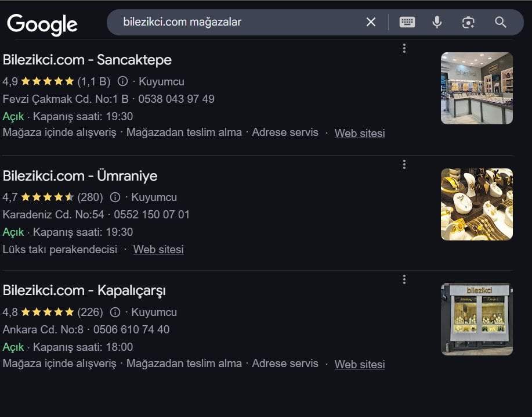532x417 pixels.
Task: Visit Web sitesi for Ümraniye store
Action: tap(158, 249)
